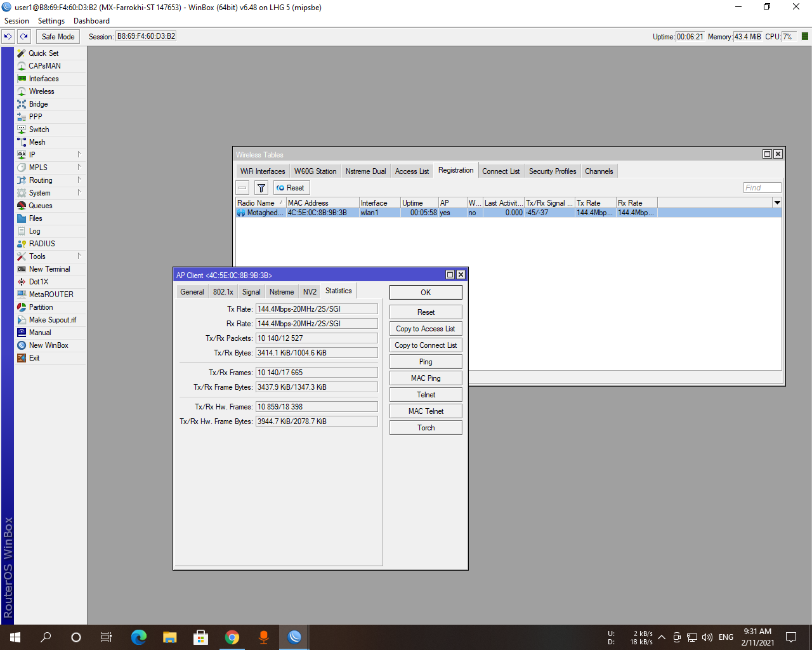The height and width of the screenshot is (650, 812).
Task: Enable Safe Mode
Action: tap(57, 36)
